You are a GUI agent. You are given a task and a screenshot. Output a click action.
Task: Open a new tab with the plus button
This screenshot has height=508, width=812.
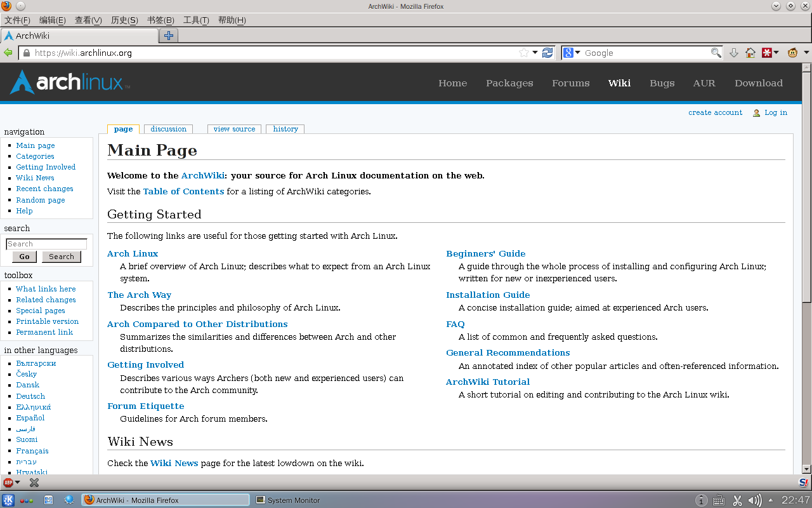168,36
